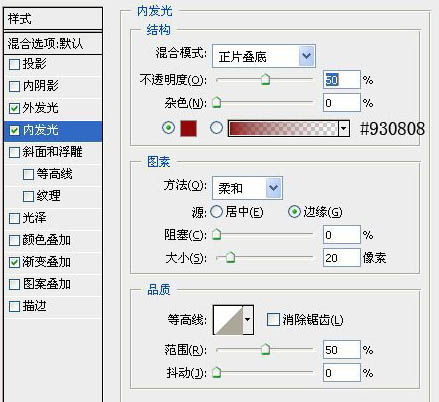
Task: Enable the 斜面和浮雕 bevel checkbox
Action: tap(14, 152)
